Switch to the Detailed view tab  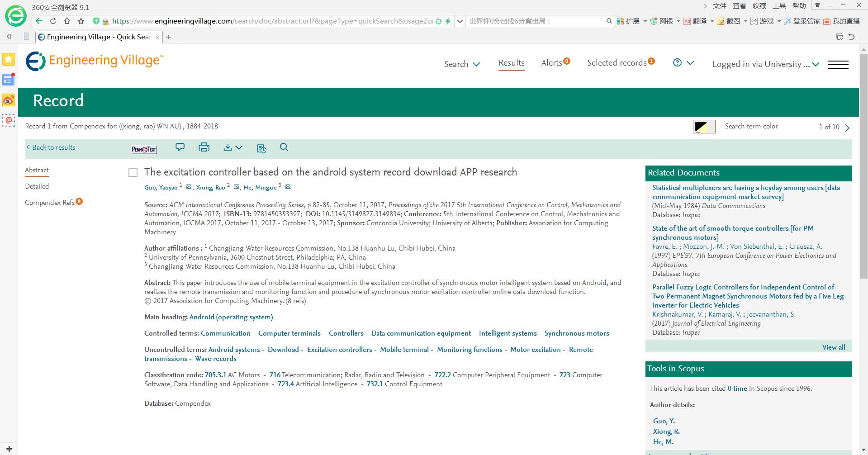pyautogui.click(x=37, y=186)
